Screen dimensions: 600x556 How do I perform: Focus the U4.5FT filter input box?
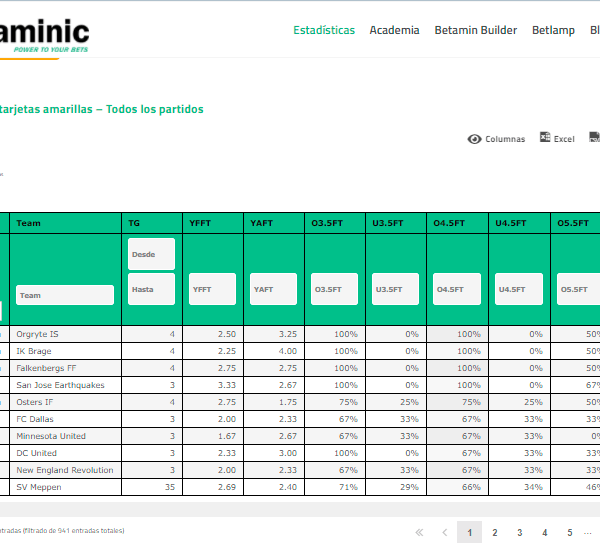pos(519,289)
